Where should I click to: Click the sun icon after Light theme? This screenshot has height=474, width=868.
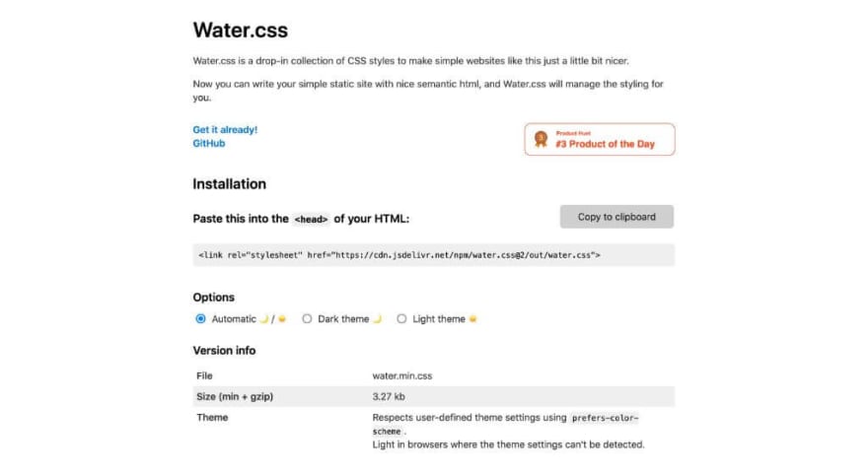(x=472, y=319)
